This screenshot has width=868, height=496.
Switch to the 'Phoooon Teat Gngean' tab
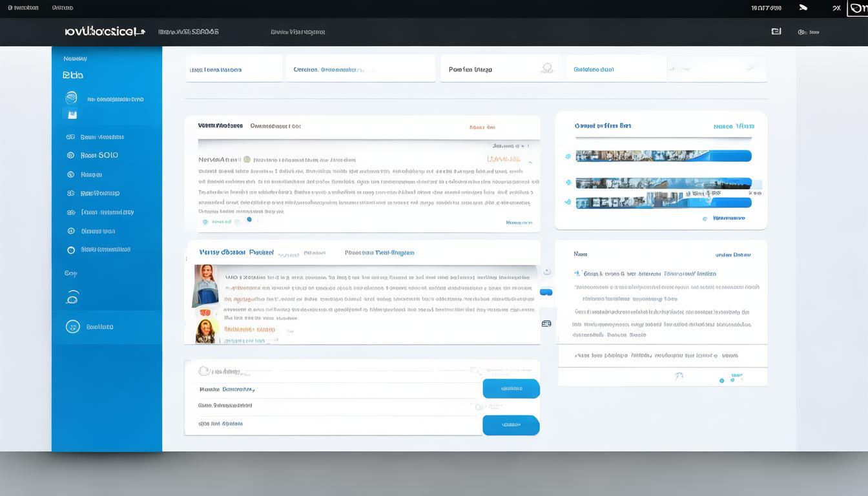coord(379,253)
